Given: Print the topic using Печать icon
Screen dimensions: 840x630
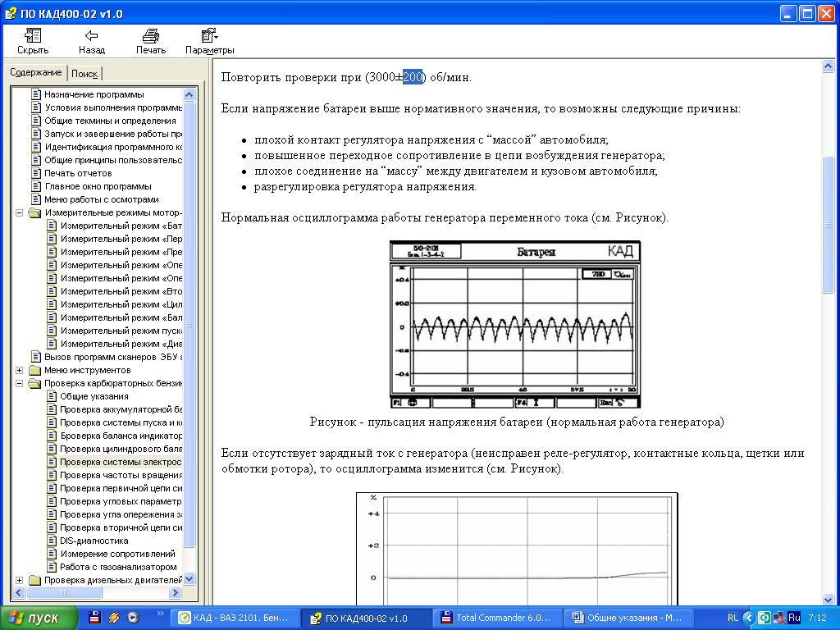Looking at the screenshot, I should pos(151,36).
